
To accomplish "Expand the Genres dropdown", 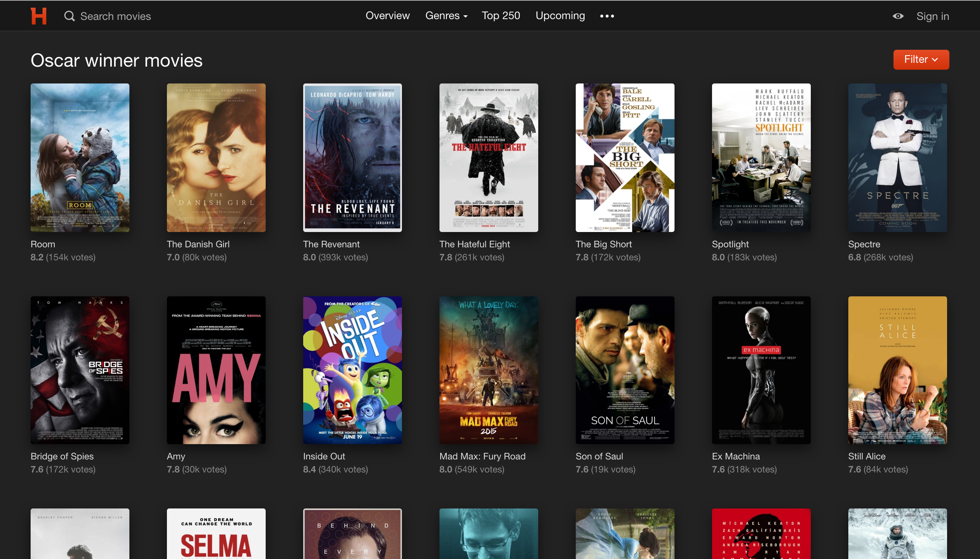I will click(446, 16).
